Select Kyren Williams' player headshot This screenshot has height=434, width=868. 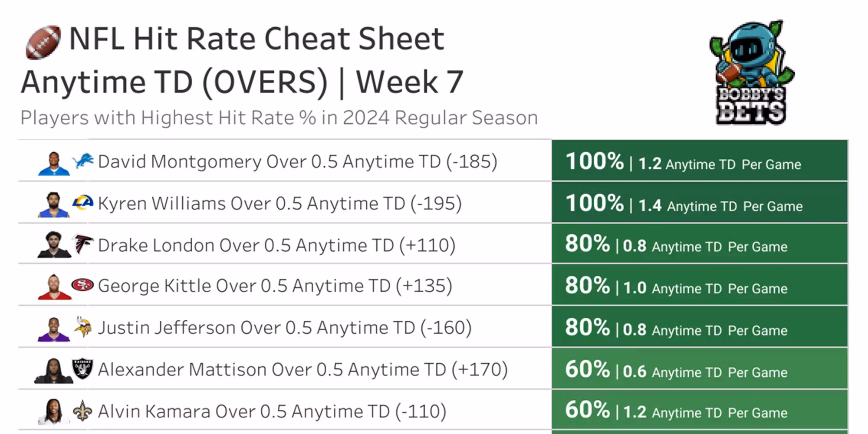point(54,205)
